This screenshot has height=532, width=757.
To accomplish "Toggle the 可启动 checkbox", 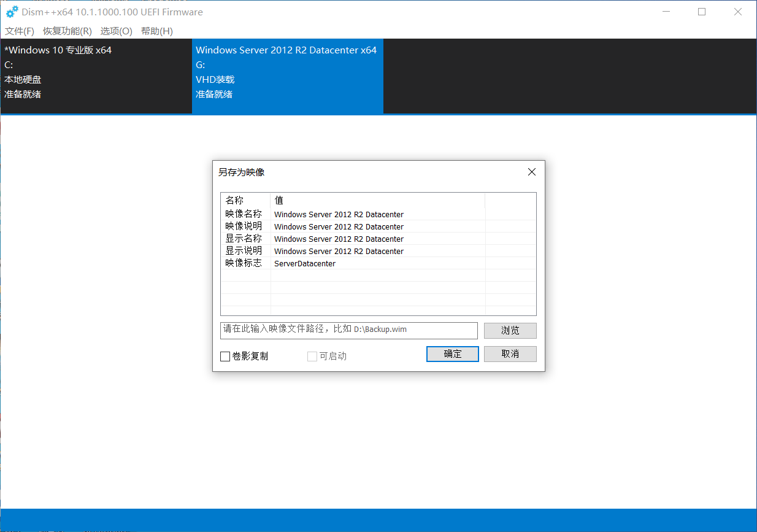I will tap(312, 357).
